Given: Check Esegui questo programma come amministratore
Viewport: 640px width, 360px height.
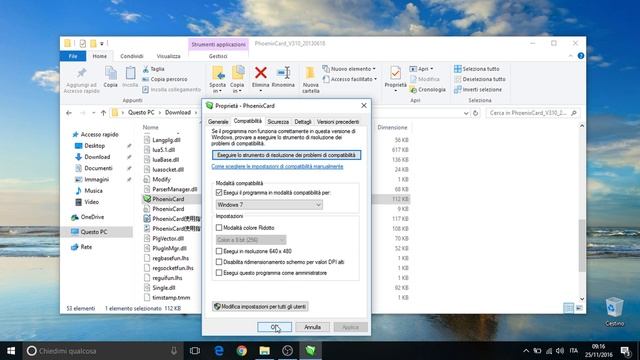Looking at the screenshot, I should point(219,273).
